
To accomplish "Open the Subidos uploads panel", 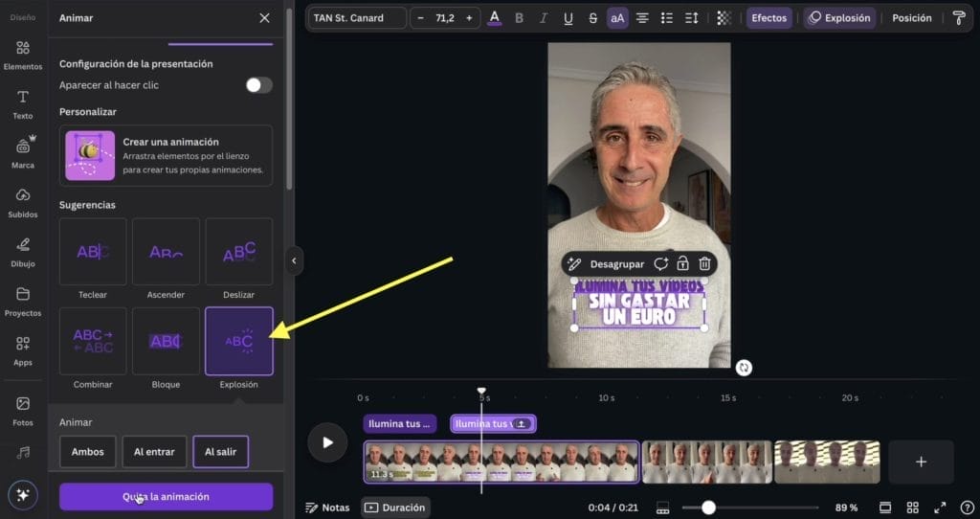I will [23, 201].
